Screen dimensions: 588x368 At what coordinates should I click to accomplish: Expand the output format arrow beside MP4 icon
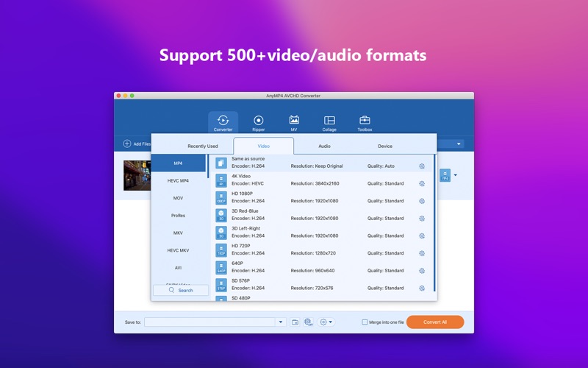click(x=456, y=175)
